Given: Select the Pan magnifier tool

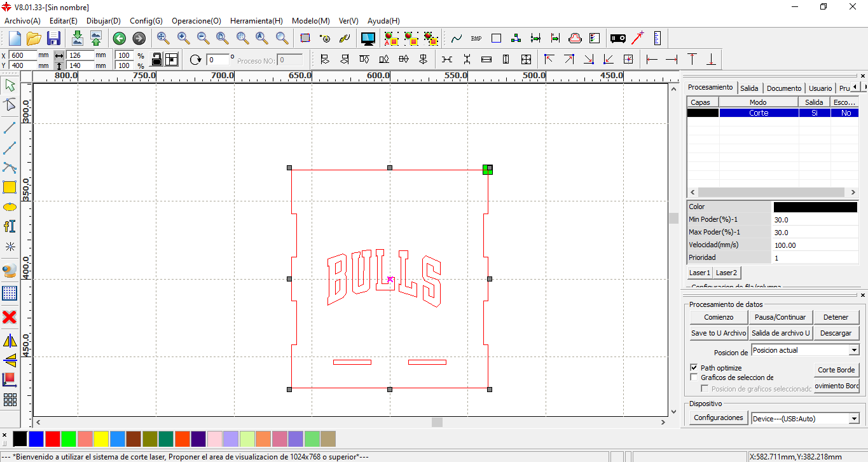Looking at the screenshot, I should coord(163,38).
